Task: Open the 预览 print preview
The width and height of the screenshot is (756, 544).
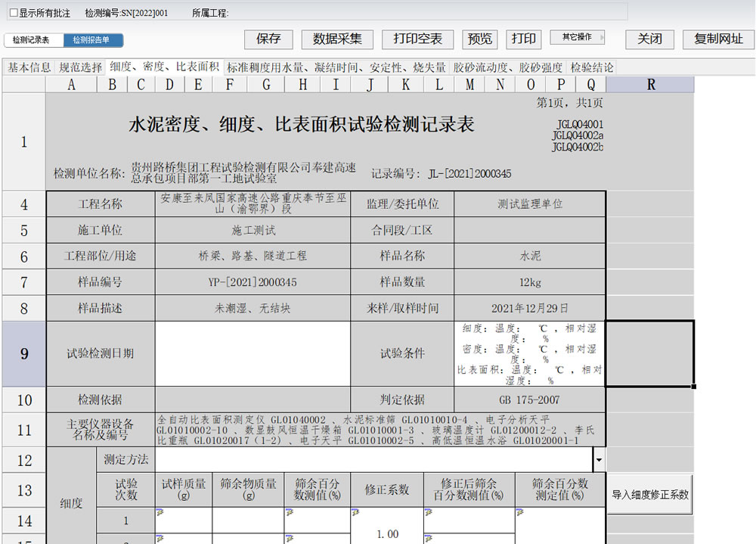Action: point(479,39)
